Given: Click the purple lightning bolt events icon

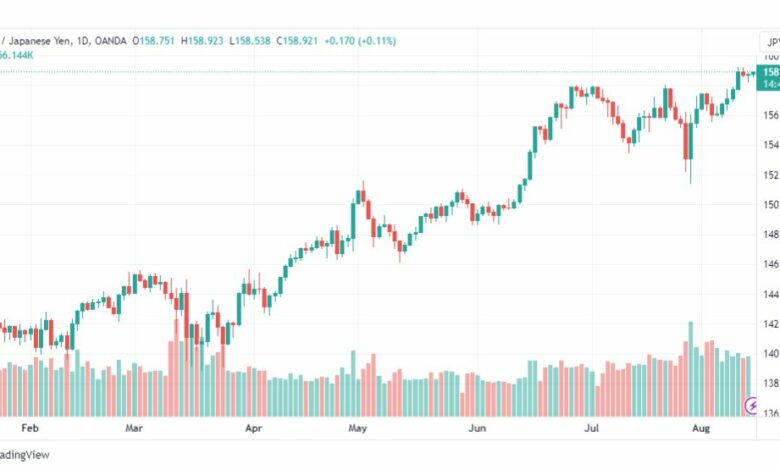Looking at the screenshot, I should click(751, 405).
